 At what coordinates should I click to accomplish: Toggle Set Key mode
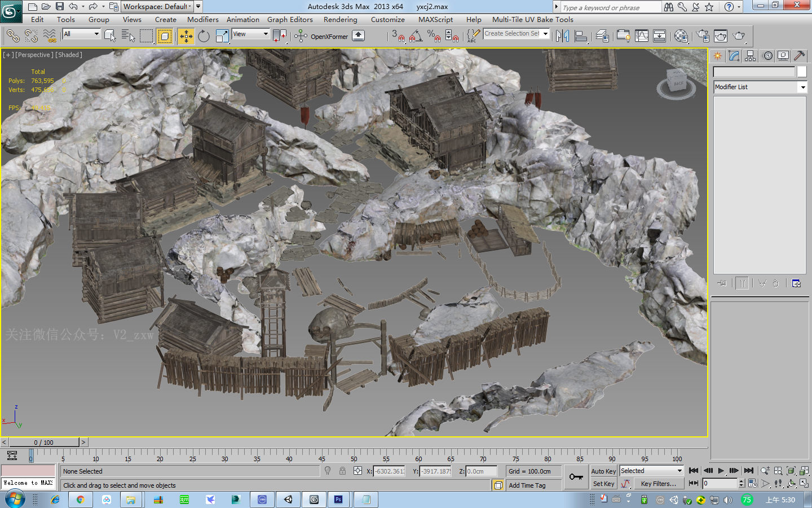(603, 484)
